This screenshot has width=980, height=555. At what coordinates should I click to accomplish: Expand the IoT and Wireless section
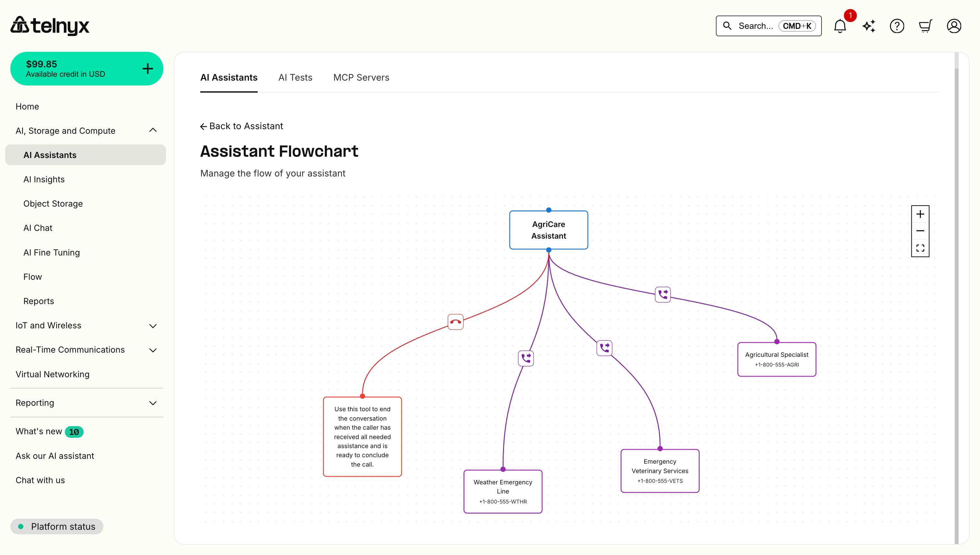[x=153, y=326]
